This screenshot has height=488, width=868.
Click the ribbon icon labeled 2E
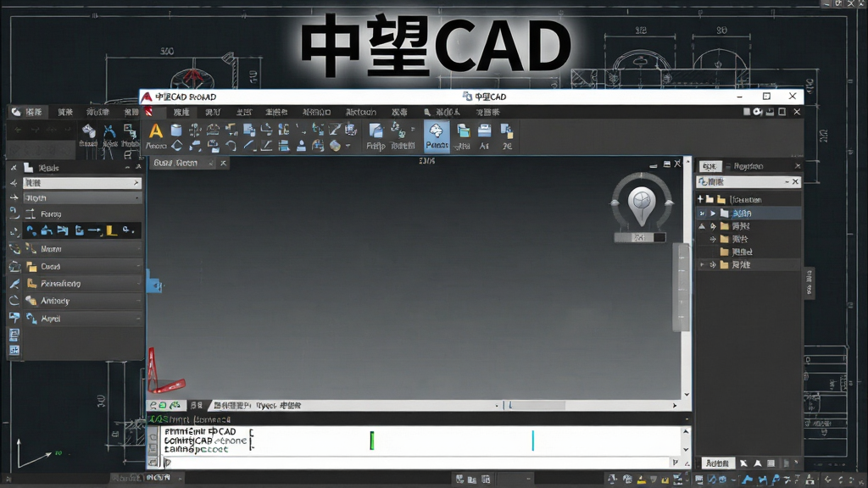(507, 136)
